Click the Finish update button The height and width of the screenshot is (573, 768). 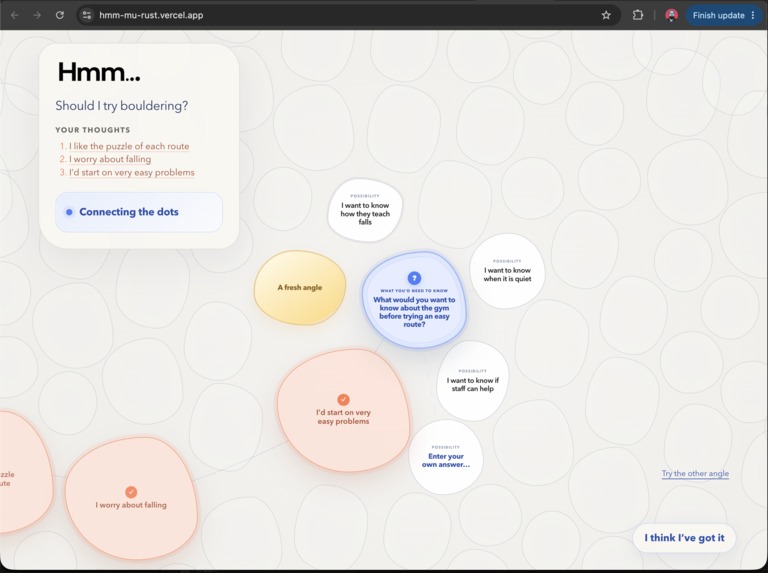coord(719,15)
